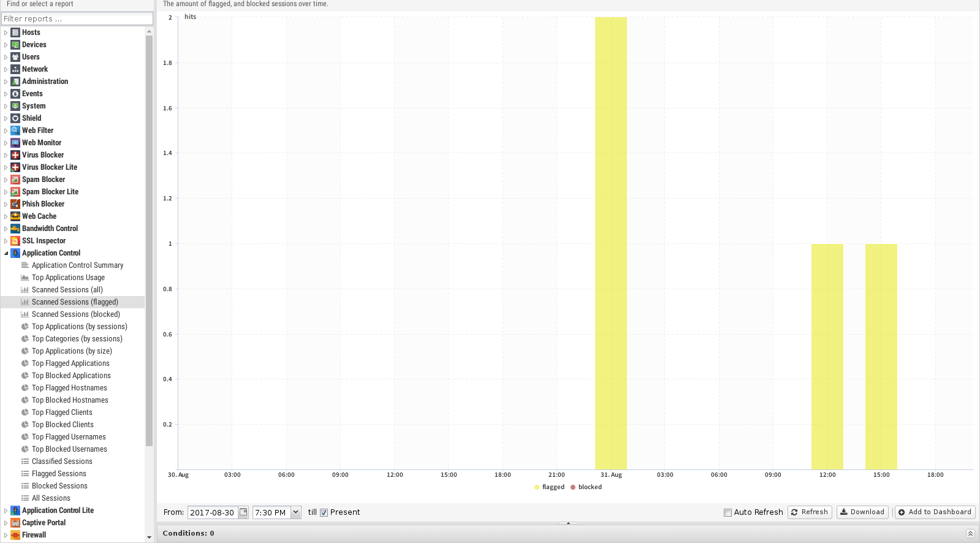
Task: Expand the Conditions panel
Action: tap(970, 534)
